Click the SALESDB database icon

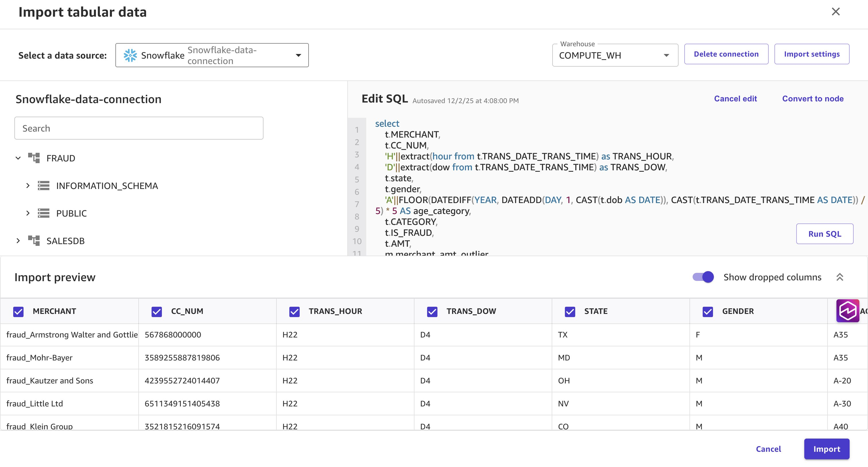pyautogui.click(x=34, y=240)
